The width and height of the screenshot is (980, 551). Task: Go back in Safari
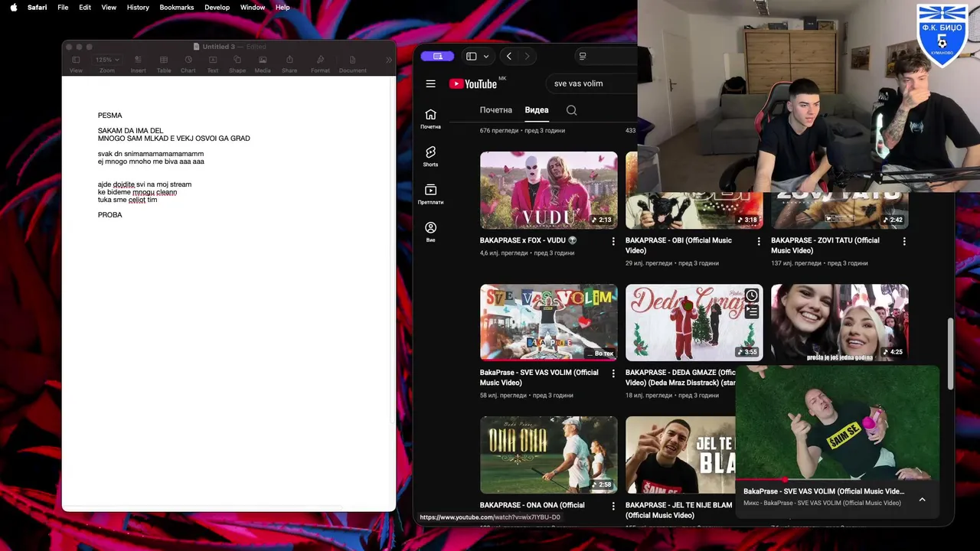pyautogui.click(x=508, y=56)
